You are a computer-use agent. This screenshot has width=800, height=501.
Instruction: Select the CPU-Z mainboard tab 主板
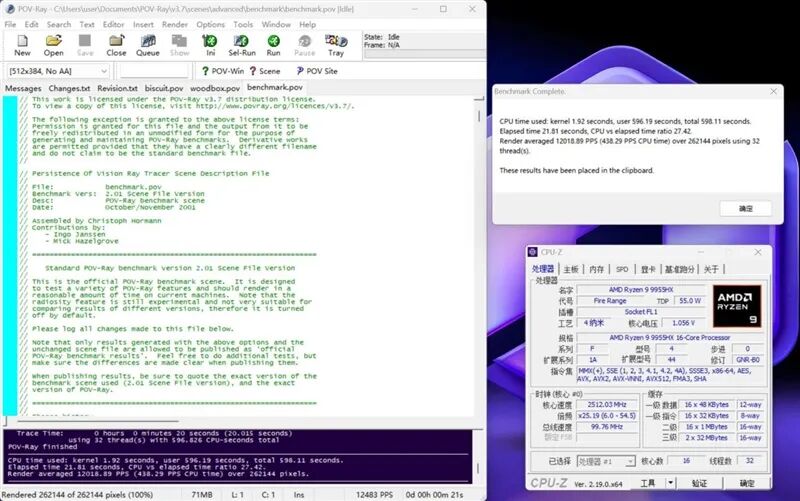point(571,269)
